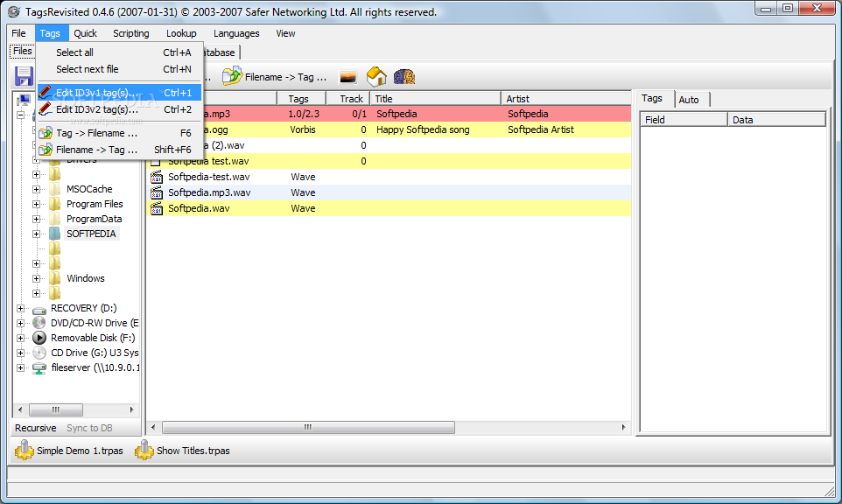
Task: Click the My Computer icon in tree
Action: point(24,100)
